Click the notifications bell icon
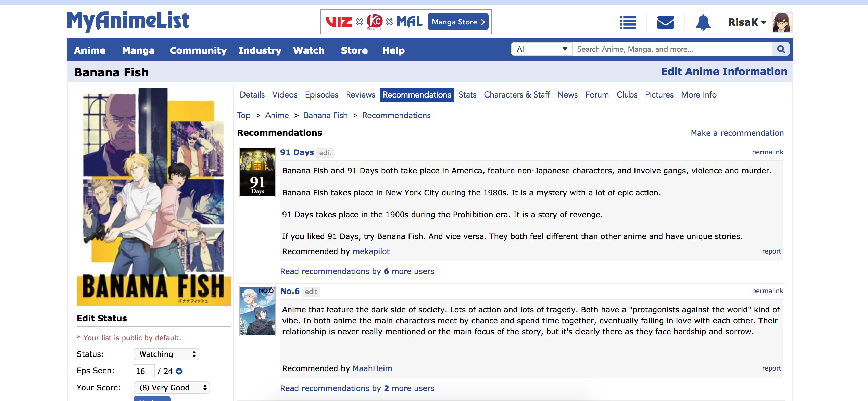The image size is (868, 401). click(x=703, y=23)
